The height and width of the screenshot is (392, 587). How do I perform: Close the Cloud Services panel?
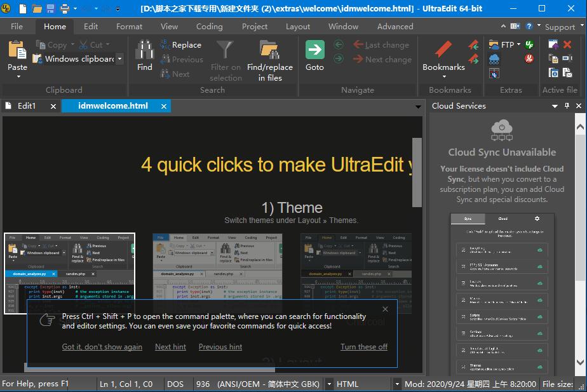click(x=579, y=106)
